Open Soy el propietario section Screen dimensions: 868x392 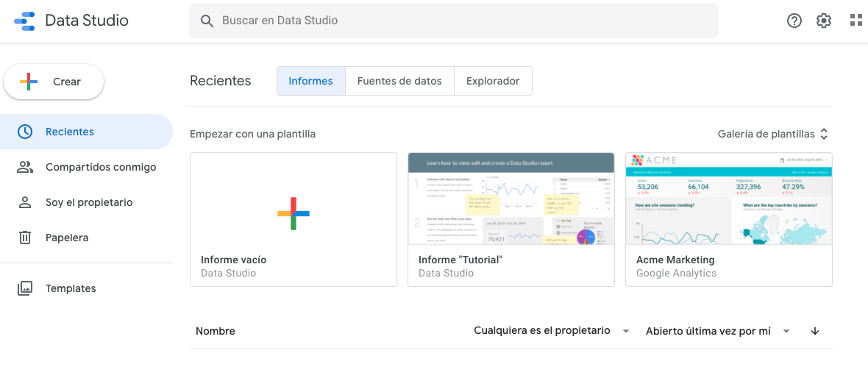click(88, 202)
